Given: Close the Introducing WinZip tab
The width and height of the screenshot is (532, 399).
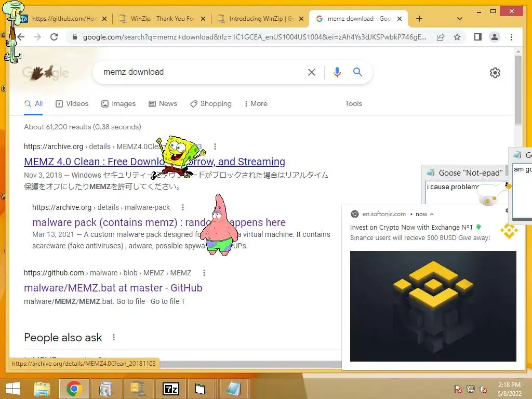Looking at the screenshot, I should [x=301, y=19].
